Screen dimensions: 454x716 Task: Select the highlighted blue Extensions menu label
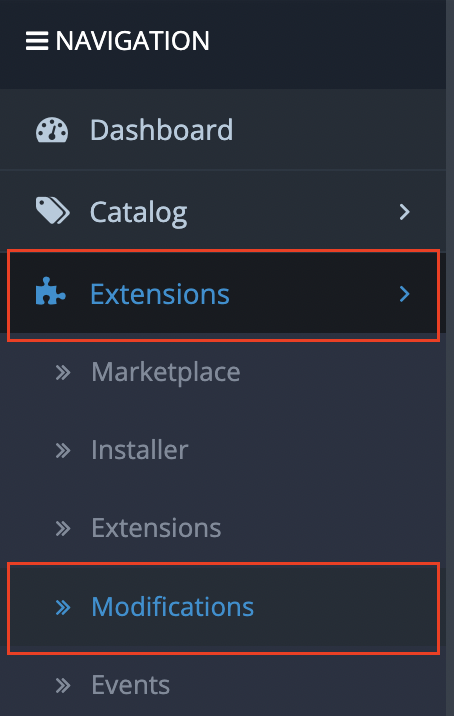click(160, 294)
